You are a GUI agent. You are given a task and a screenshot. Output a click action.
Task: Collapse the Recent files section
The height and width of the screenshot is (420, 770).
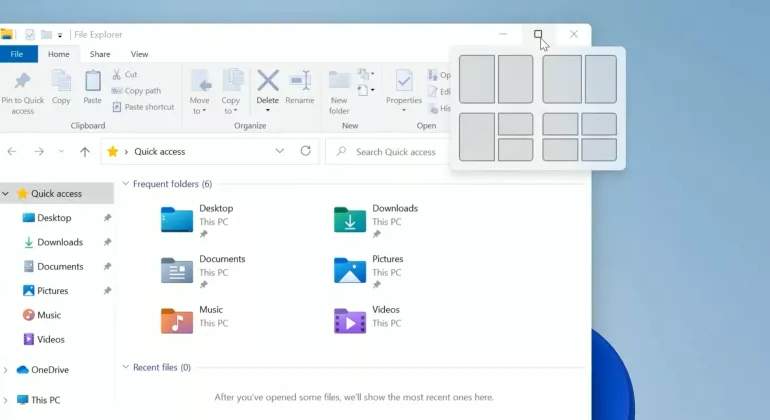coord(125,367)
